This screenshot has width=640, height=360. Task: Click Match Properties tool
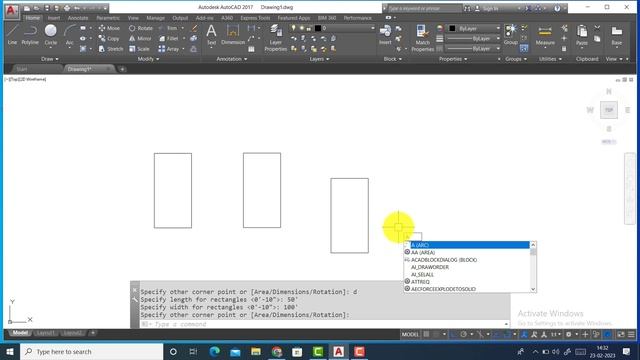(x=422, y=38)
